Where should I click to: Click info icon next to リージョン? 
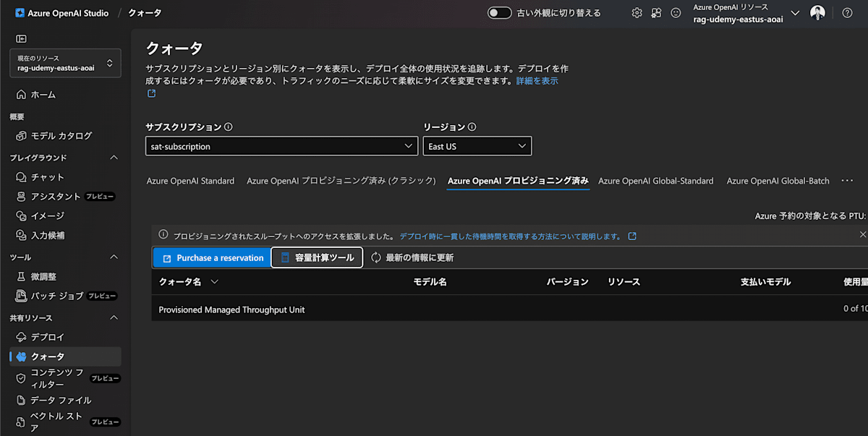tap(472, 127)
